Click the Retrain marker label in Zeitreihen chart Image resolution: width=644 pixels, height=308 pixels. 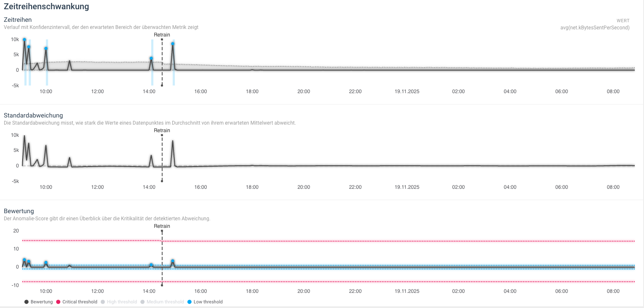click(162, 35)
